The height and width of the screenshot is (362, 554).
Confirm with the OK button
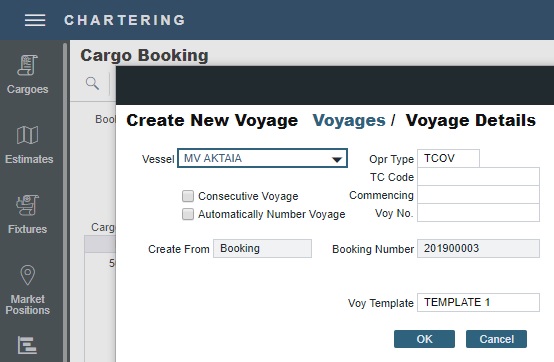[x=424, y=339]
